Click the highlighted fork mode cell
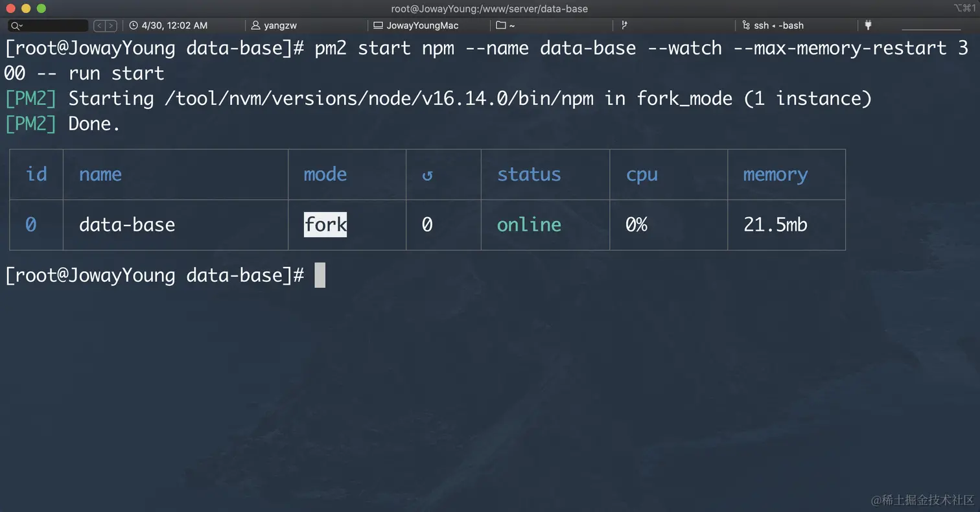Image resolution: width=980 pixels, height=512 pixels. [325, 224]
